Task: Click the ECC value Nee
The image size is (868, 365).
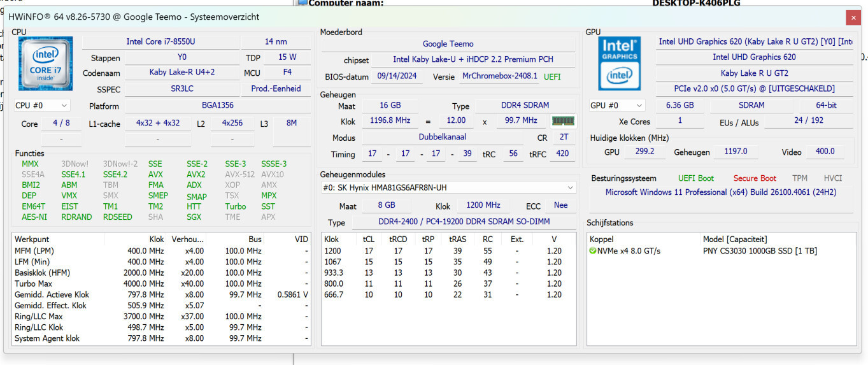Action: pos(560,205)
